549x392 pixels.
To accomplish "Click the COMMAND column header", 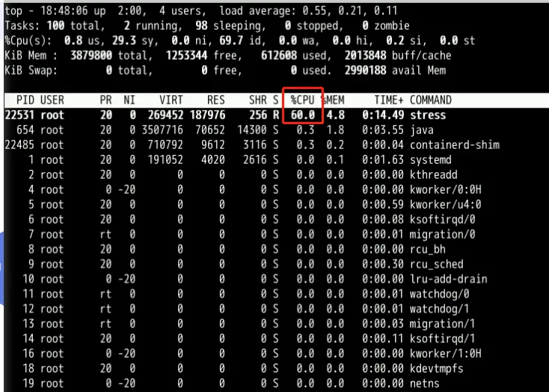I will pyautogui.click(x=430, y=100).
